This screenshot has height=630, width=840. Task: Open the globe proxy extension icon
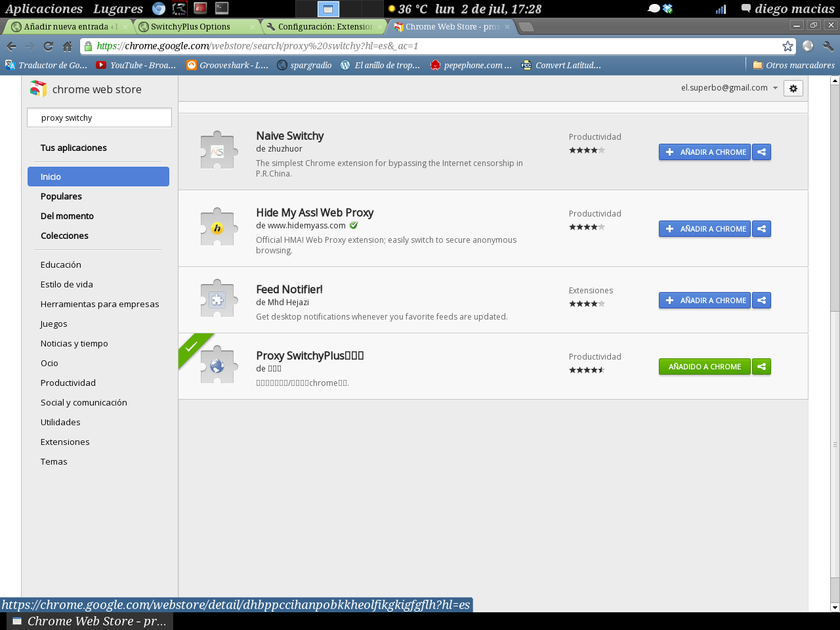tap(808, 46)
